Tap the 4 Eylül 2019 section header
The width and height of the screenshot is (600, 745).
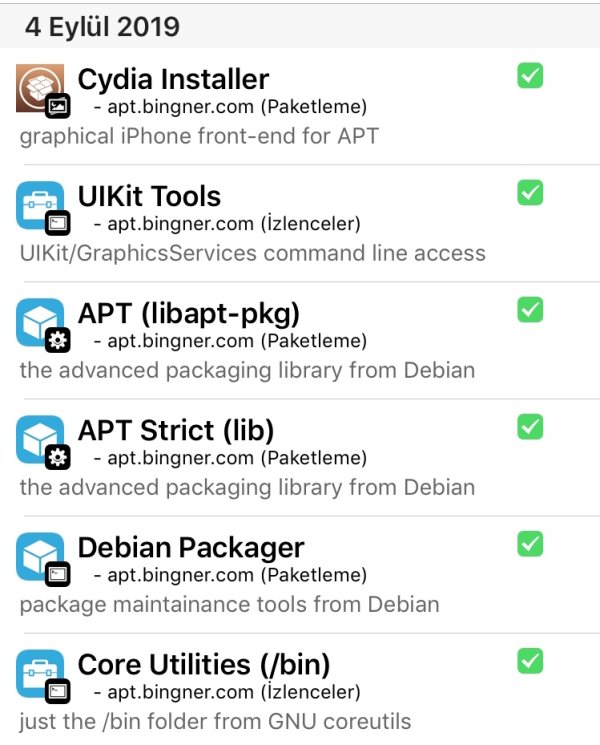(102, 25)
